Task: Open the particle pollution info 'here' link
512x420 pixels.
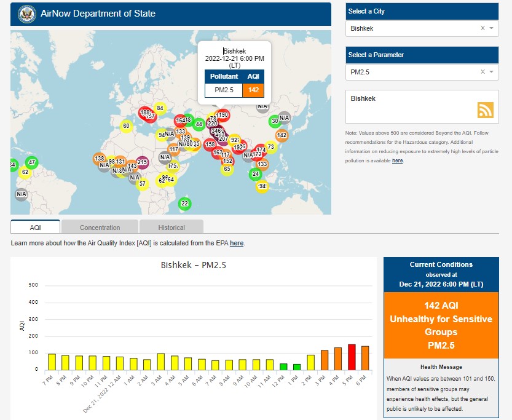Action: (x=398, y=160)
